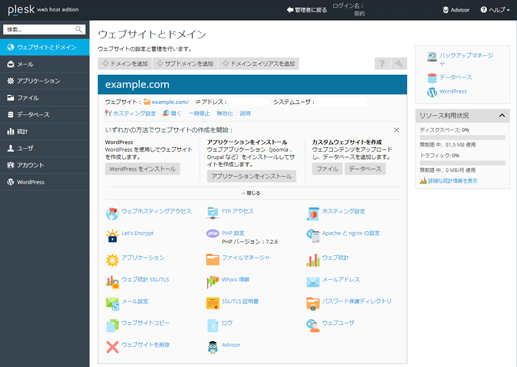Open Advisor in the top bar
Image resolution: width=517 pixels, height=367 pixels.
coord(456,10)
